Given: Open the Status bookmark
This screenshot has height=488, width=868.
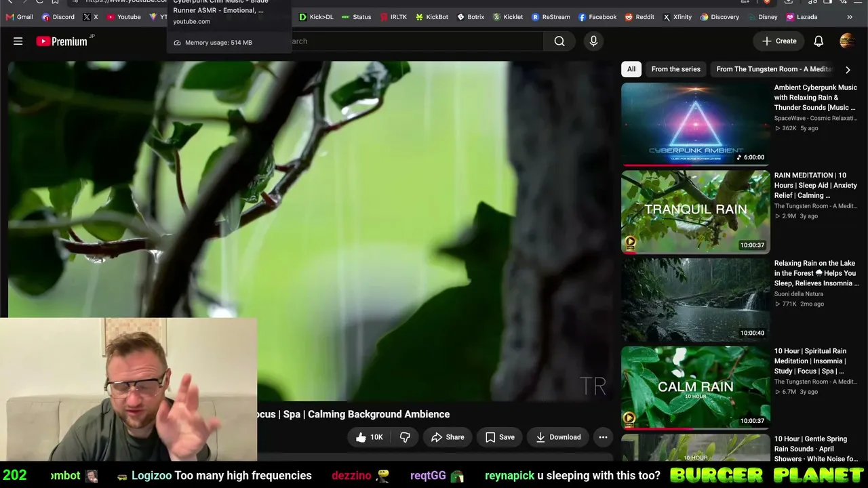Looking at the screenshot, I should pyautogui.click(x=357, y=17).
